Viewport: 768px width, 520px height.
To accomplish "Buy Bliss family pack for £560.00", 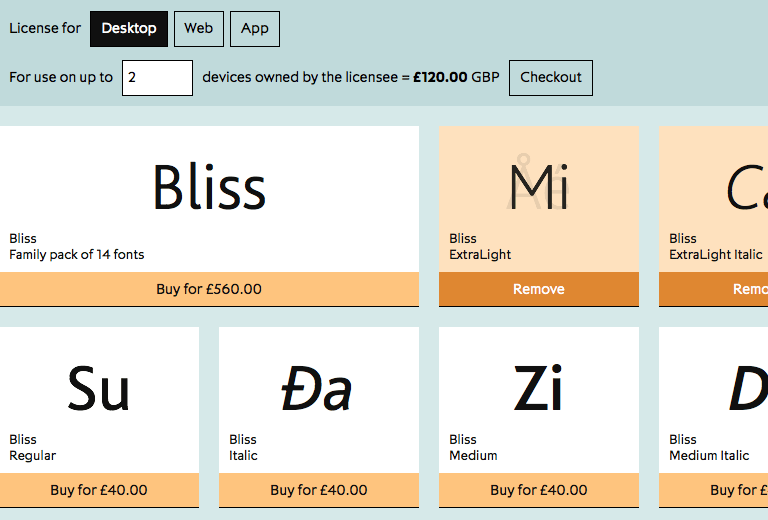I will coord(209,289).
